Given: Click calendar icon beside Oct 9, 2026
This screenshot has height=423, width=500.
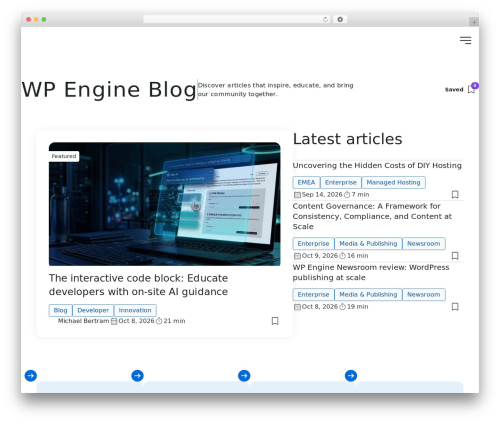Looking at the screenshot, I should pos(297,256).
